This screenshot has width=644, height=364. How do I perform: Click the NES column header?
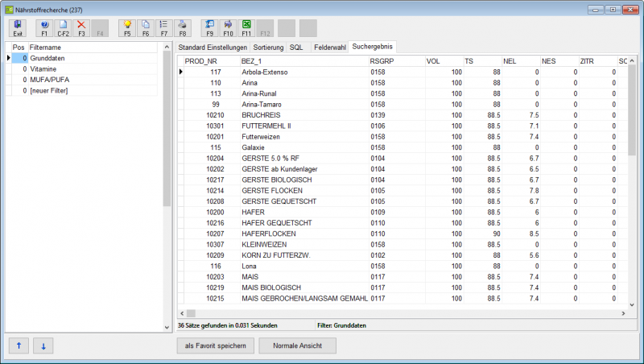[559, 61]
